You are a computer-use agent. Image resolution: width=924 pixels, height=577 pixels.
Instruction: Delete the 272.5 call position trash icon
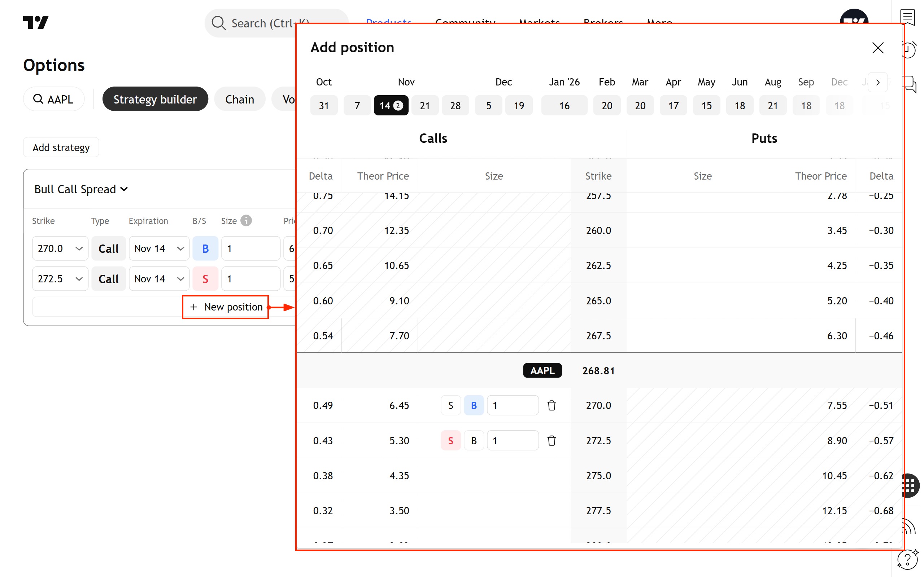click(x=552, y=440)
